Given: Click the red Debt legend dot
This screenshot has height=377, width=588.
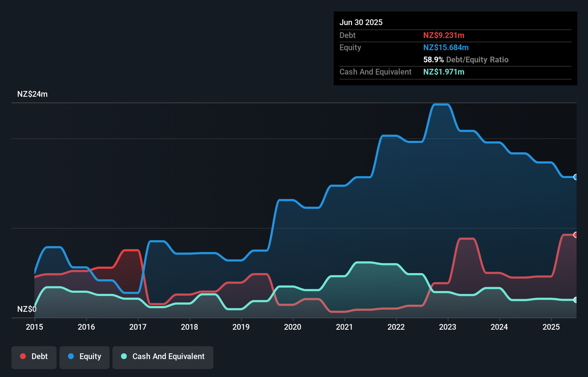Looking at the screenshot, I should [x=23, y=357].
